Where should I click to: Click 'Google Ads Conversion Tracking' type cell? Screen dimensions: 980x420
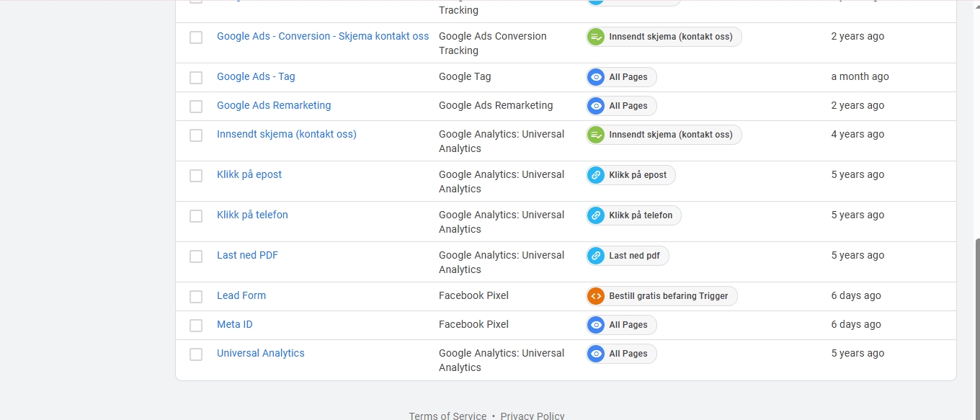pyautogui.click(x=493, y=43)
